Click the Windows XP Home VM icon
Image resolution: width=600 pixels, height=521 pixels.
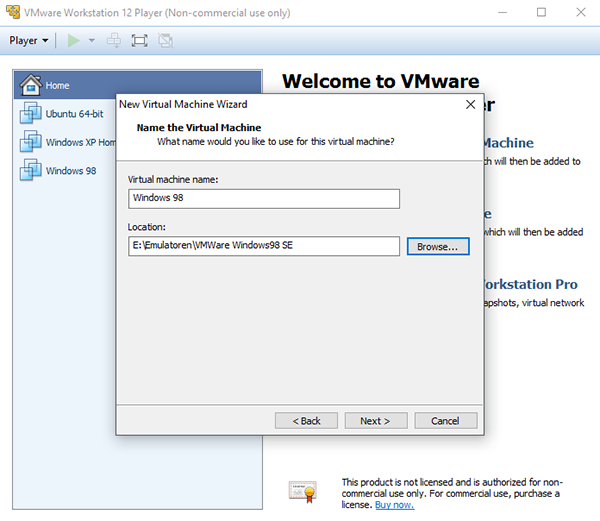30,142
